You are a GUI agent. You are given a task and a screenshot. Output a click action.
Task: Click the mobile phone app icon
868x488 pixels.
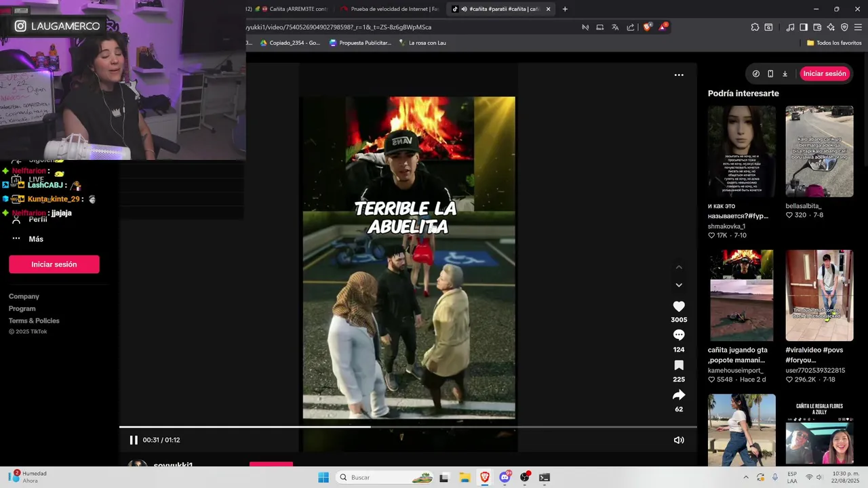[x=770, y=74]
